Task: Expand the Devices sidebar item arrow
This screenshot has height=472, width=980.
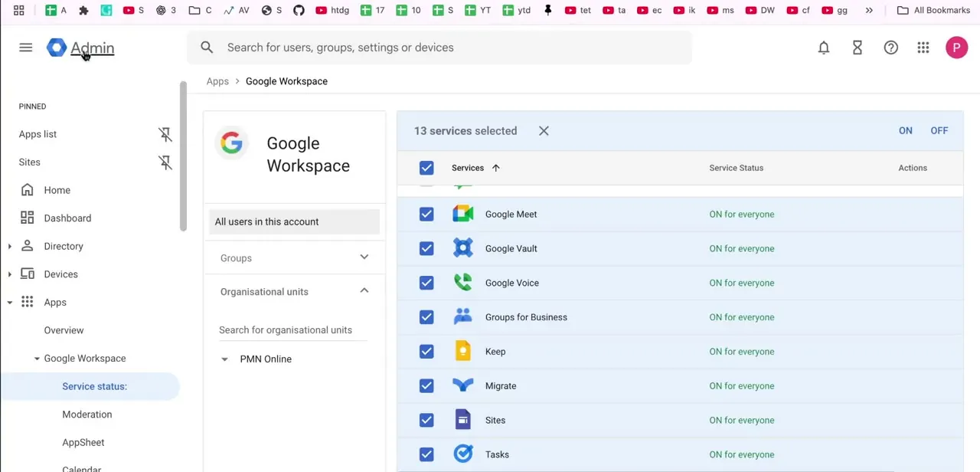Action: point(9,274)
